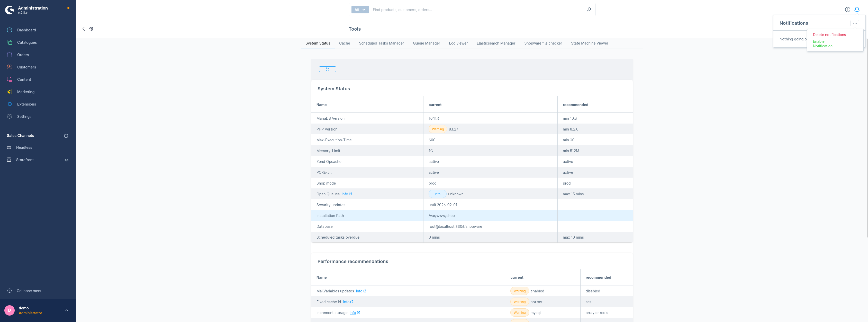The image size is (868, 322).
Task: Open Headless sales channel
Action: coord(24,147)
